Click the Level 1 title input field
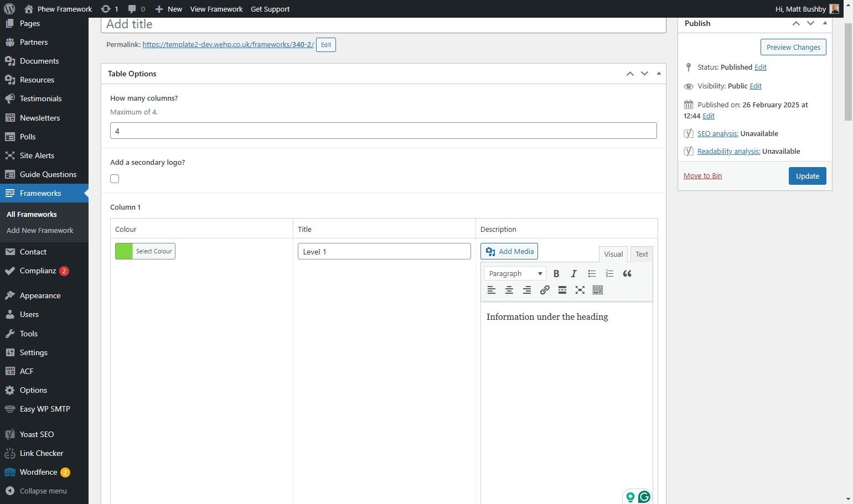This screenshot has height=504, width=853. coord(384,252)
